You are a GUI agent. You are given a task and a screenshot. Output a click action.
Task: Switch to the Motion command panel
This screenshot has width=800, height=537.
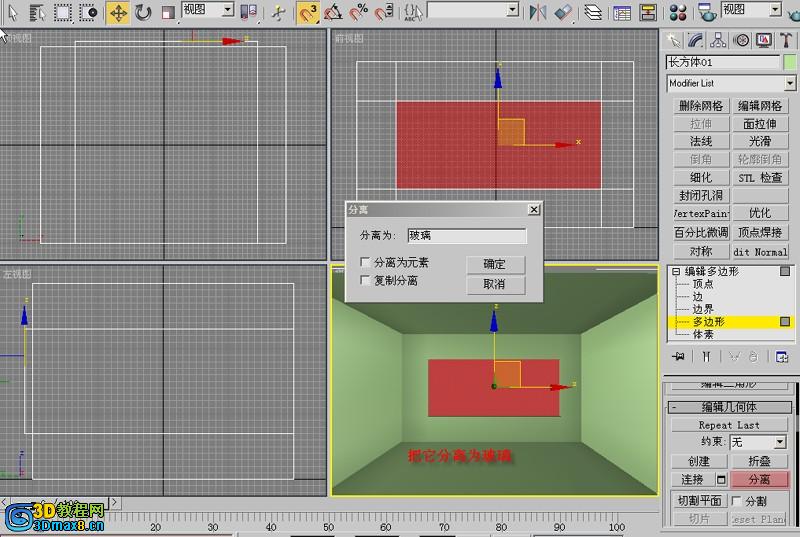point(741,40)
